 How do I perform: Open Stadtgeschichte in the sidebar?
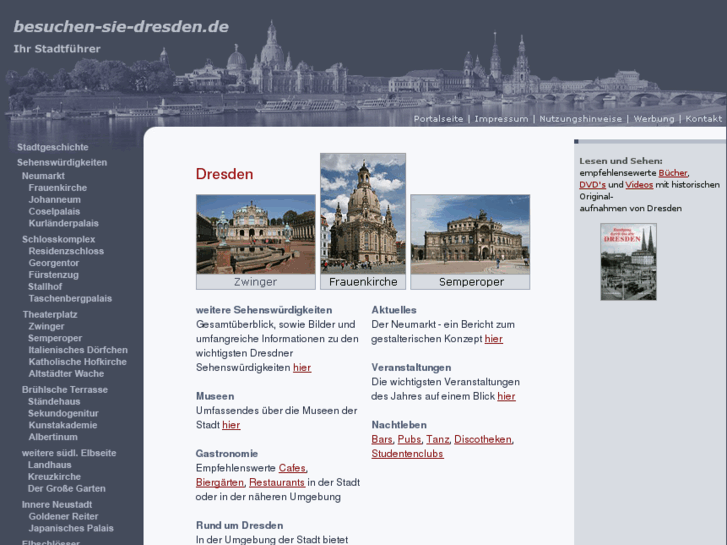click(x=52, y=147)
